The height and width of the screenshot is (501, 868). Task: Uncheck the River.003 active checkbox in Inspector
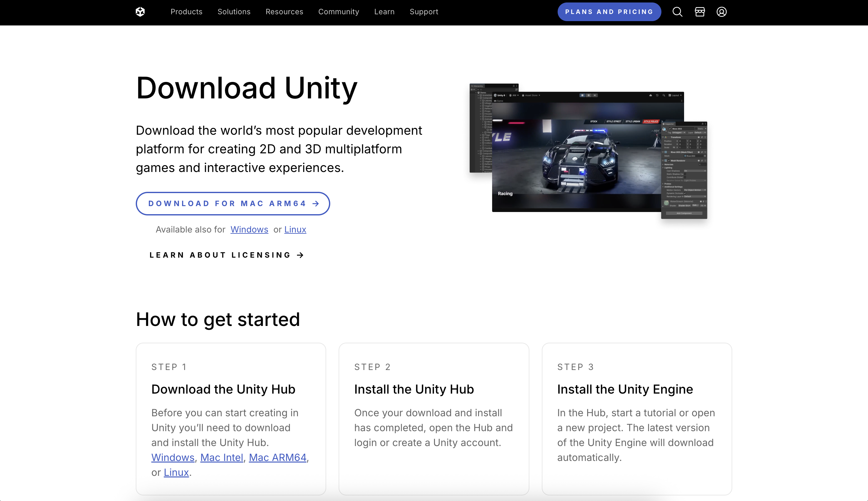coord(670,129)
